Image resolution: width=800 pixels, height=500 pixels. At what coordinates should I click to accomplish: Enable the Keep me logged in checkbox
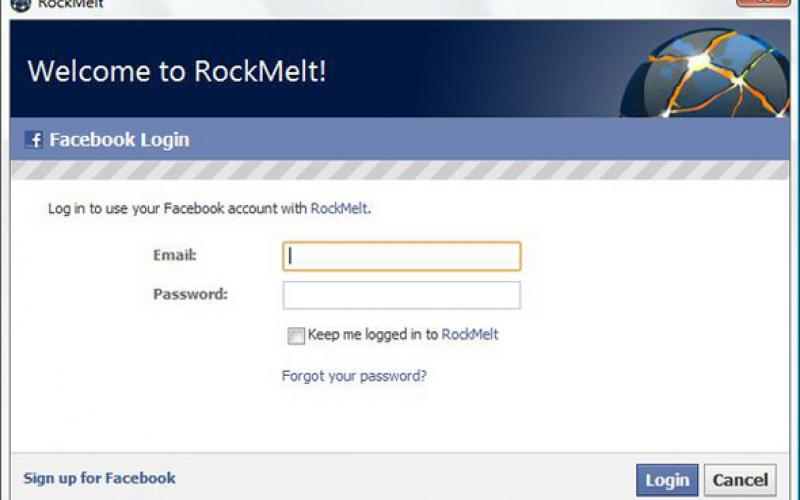tap(296, 336)
